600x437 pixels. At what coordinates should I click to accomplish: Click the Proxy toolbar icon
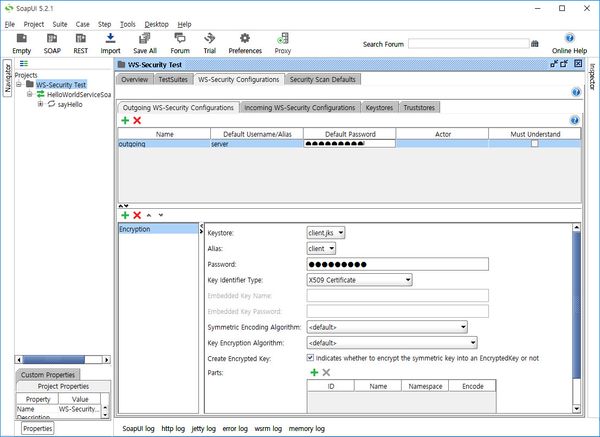click(x=283, y=39)
